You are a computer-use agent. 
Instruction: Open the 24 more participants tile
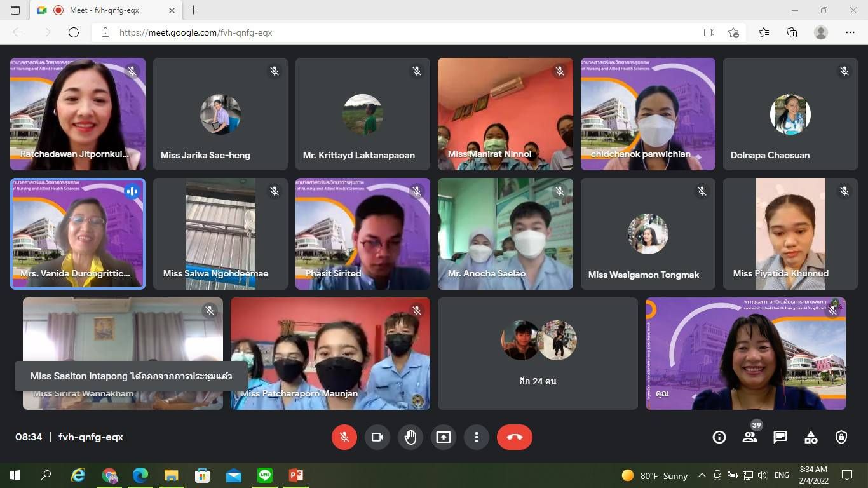(x=538, y=354)
